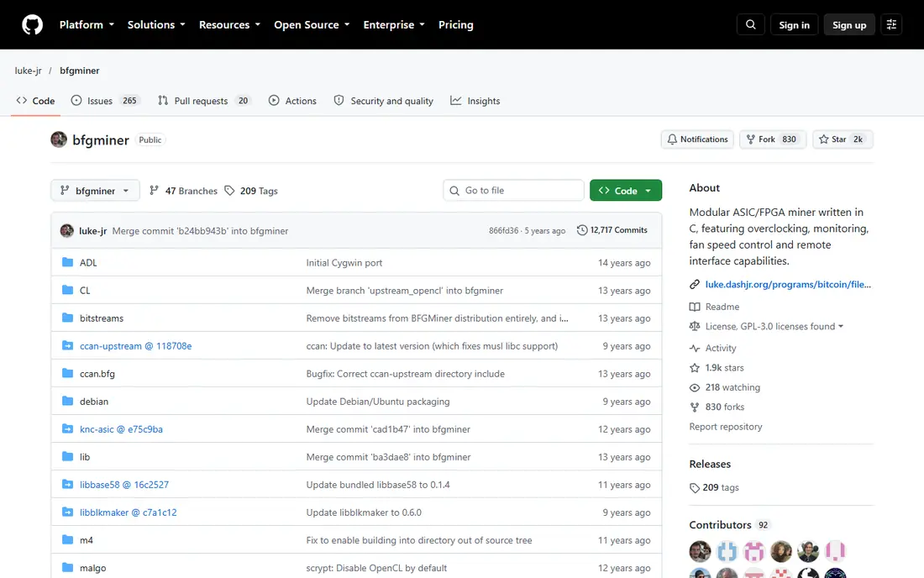Expand the Platform menu in header
Image resolution: width=924 pixels, height=578 pixels.
87,24
